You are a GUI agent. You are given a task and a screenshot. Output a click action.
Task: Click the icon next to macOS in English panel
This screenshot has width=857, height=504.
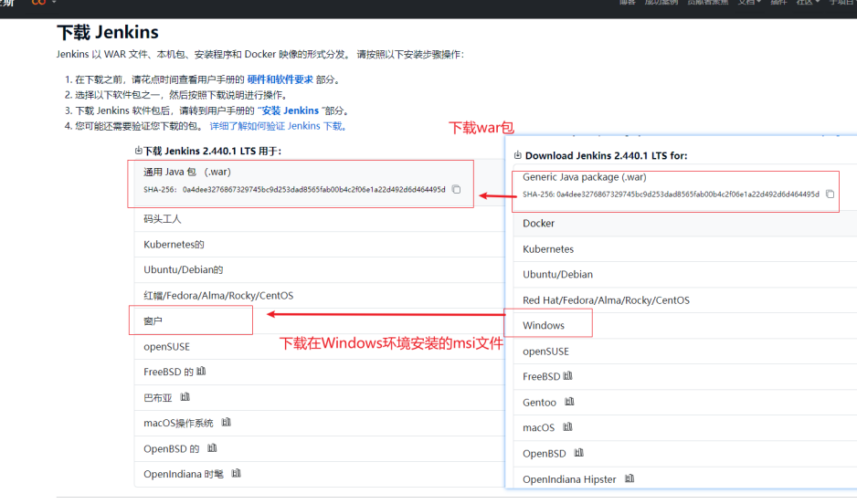click(567, 427)
